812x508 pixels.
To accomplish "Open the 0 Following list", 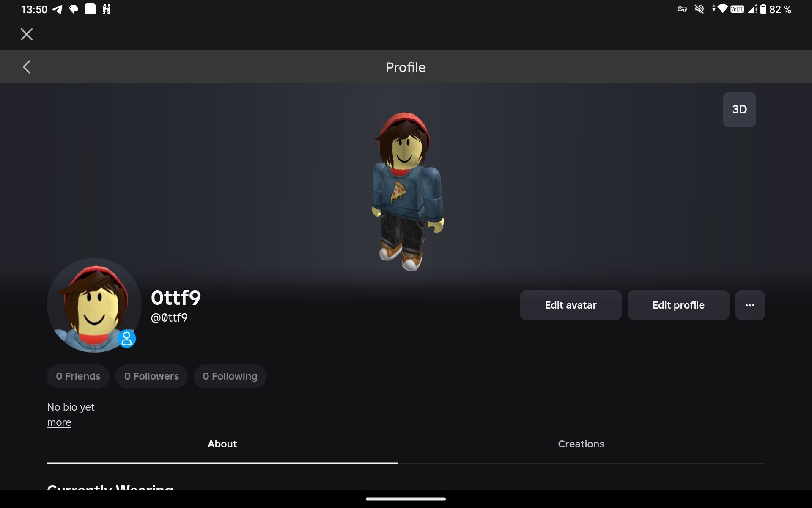I will 230,376.
